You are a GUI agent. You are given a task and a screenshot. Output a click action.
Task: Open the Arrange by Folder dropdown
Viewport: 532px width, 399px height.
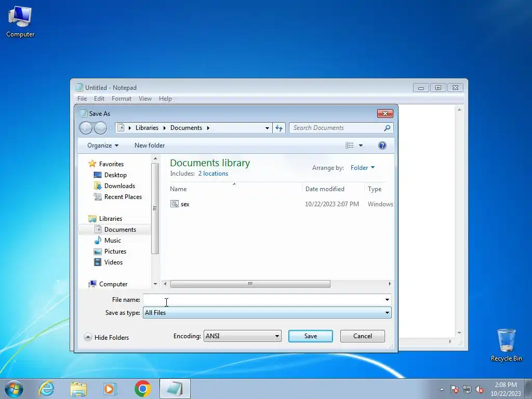362,168
